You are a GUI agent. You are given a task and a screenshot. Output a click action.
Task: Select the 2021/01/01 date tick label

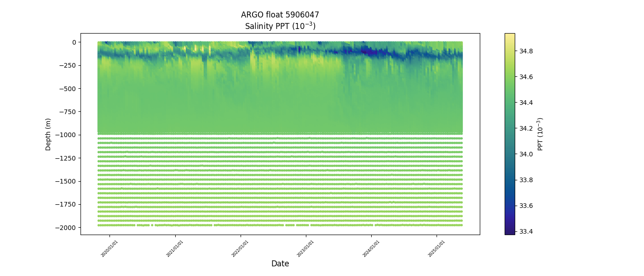[x=175, y=249]
